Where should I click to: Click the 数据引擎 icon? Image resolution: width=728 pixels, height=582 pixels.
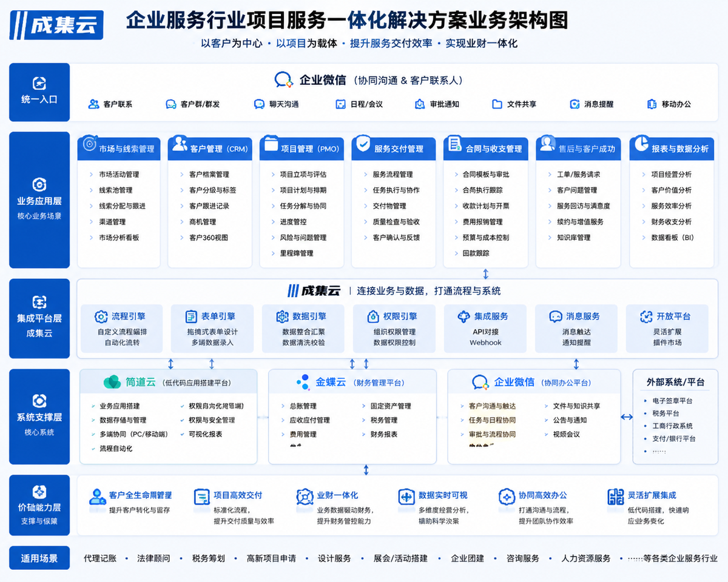point(282,316)
